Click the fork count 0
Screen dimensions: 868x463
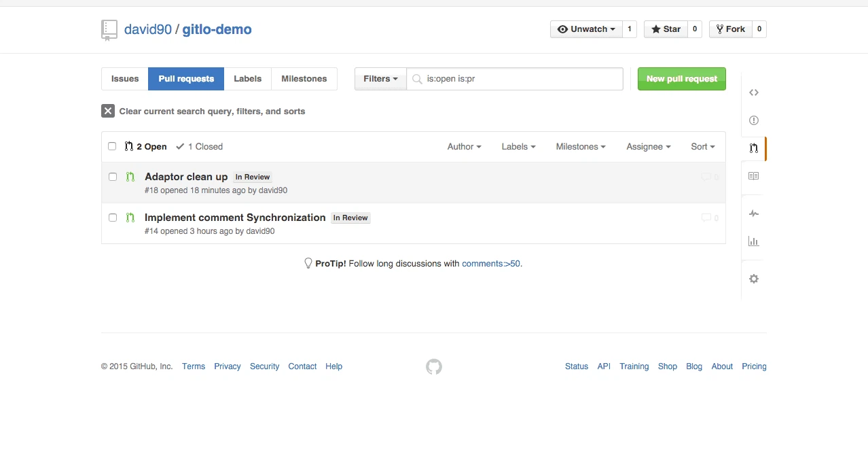[x=759, y=29]
